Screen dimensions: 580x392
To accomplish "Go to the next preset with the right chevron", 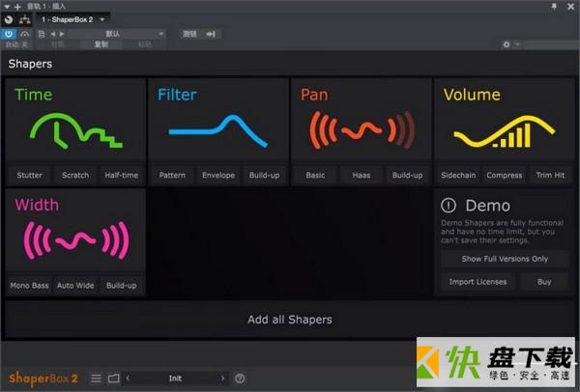I will coord(222,378).
